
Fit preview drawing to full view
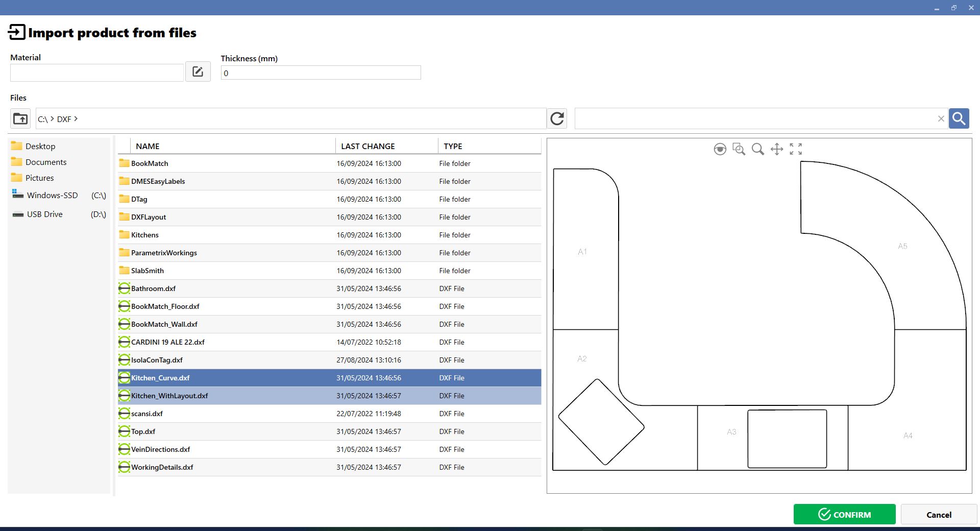click(x=795, y=149)
